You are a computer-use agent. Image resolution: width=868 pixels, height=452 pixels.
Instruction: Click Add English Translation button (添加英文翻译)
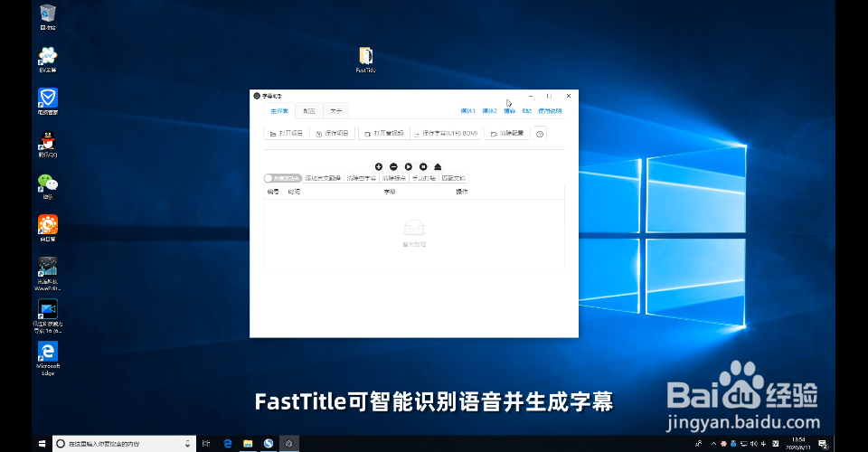pos(324,178)
